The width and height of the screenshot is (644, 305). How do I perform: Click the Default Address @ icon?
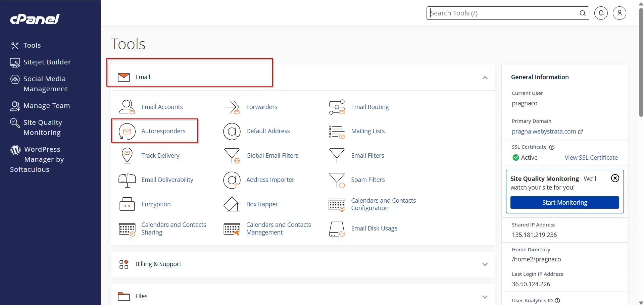[232, 131]
